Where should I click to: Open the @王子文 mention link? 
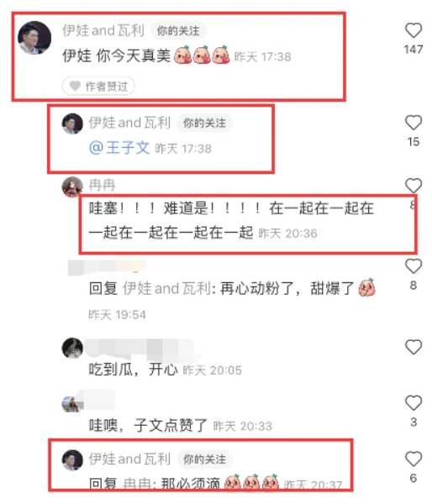[119, 148]
